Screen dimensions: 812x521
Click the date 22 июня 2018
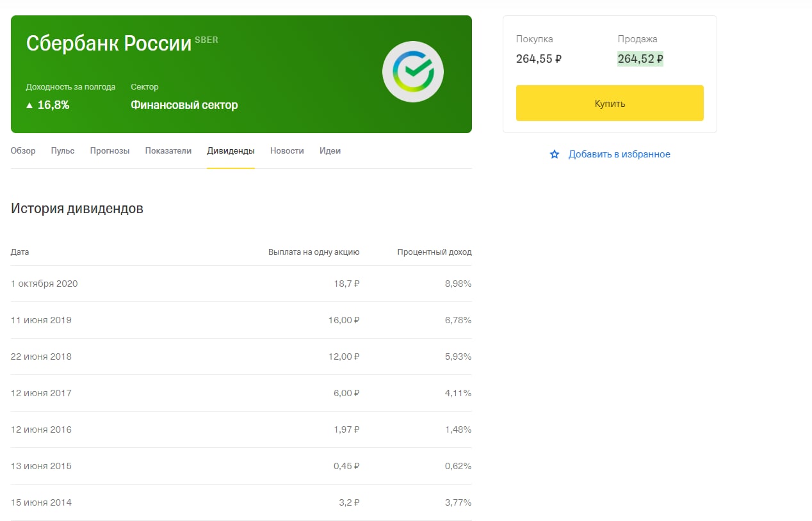[x=41, y=357]
